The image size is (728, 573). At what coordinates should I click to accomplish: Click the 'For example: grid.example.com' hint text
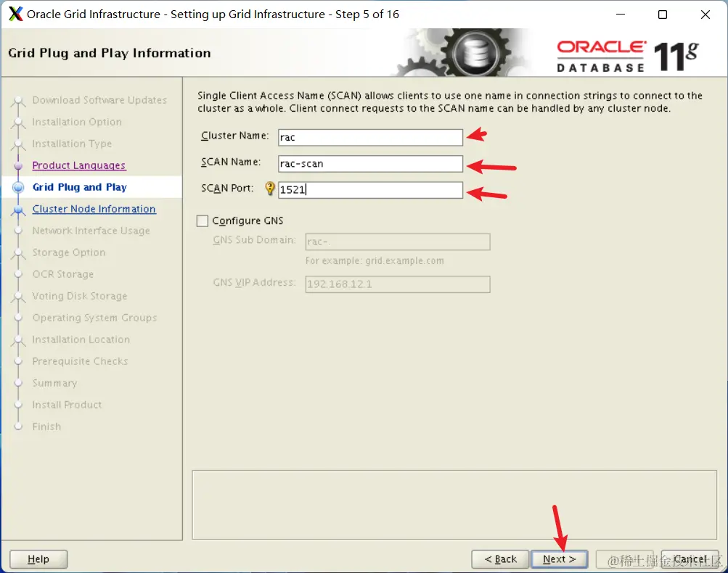(x=375, y=261)
